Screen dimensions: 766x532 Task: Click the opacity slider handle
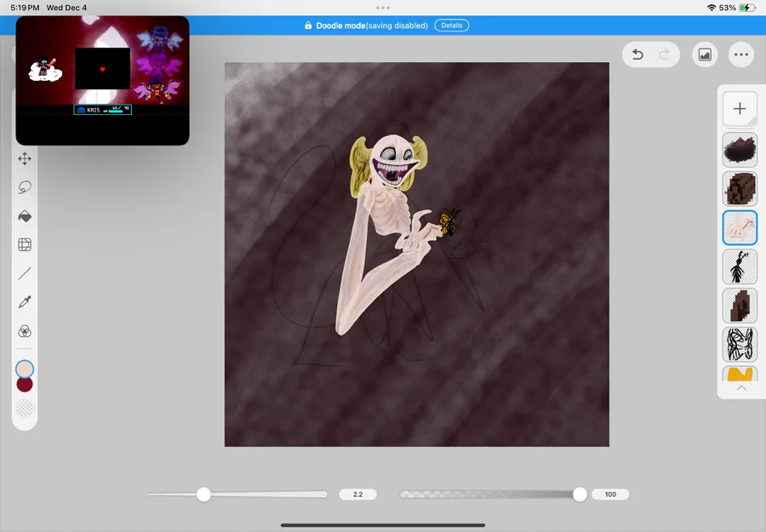pos(580,495)
